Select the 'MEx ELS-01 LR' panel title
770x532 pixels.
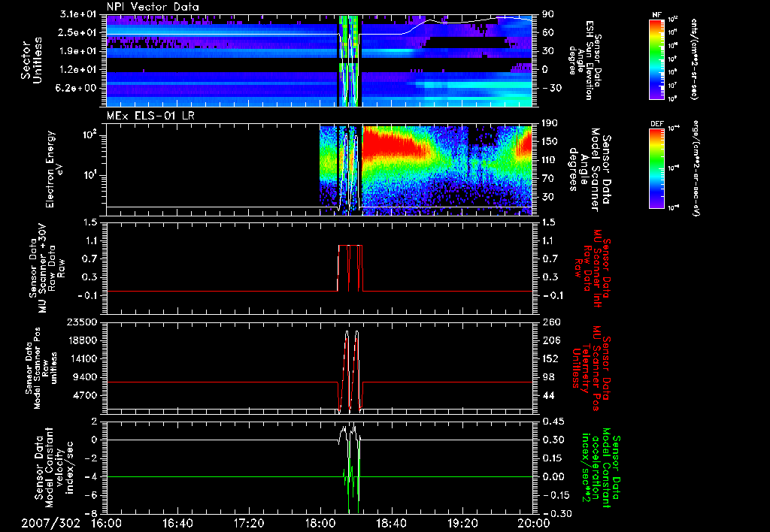click(x=149, y=116)
